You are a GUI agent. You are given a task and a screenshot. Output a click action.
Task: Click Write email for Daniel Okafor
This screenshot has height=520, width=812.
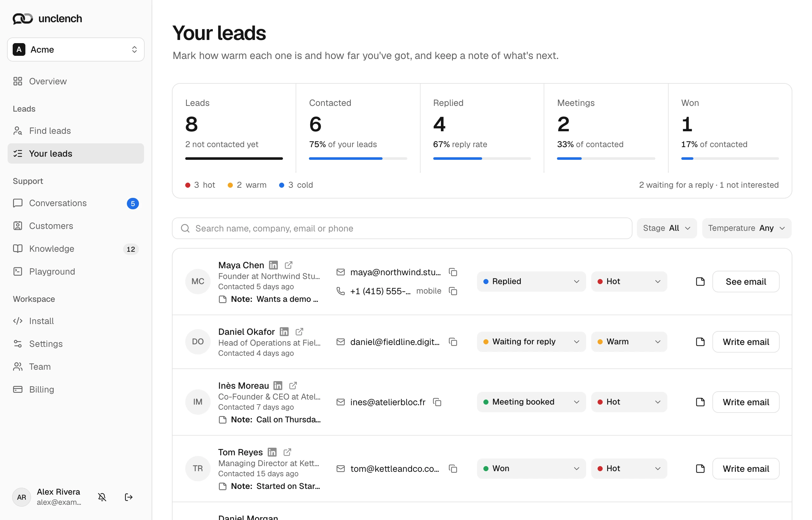746,342
